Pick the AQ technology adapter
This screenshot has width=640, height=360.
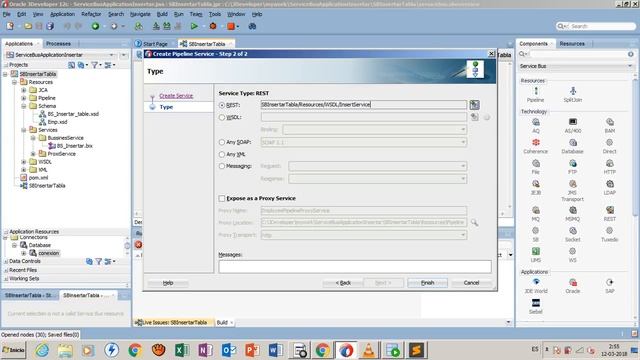pyautogui.click(x=536, y=125)
